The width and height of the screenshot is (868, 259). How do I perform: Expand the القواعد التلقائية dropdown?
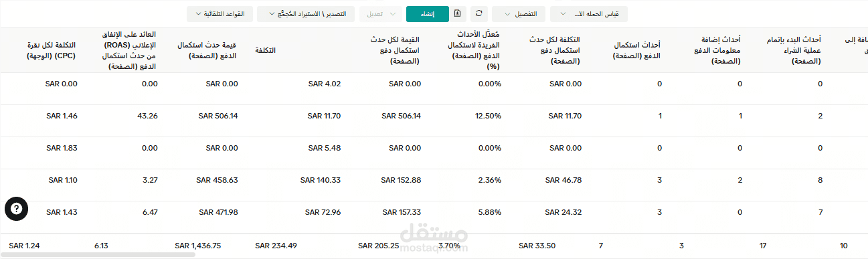215,13
